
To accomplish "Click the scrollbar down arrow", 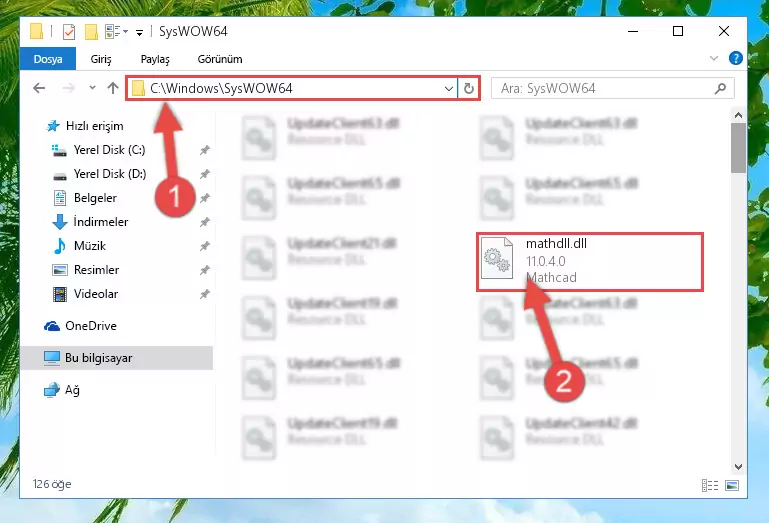I will [x=738, y=467].
